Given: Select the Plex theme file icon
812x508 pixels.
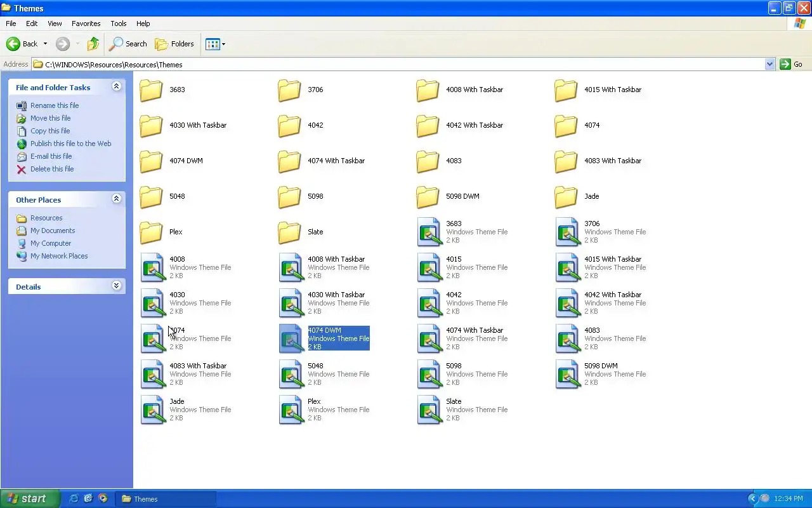Looking at the screenshot, I should coord(291,410).
